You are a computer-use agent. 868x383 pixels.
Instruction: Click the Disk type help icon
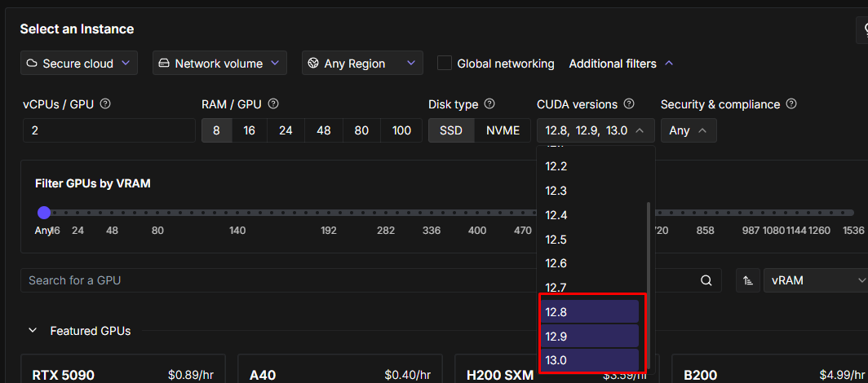coord(489,104)
